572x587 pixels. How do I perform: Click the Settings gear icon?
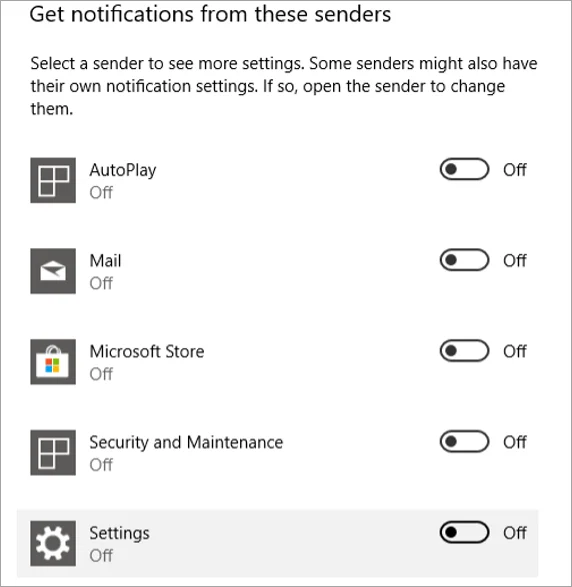coord(53,543)
